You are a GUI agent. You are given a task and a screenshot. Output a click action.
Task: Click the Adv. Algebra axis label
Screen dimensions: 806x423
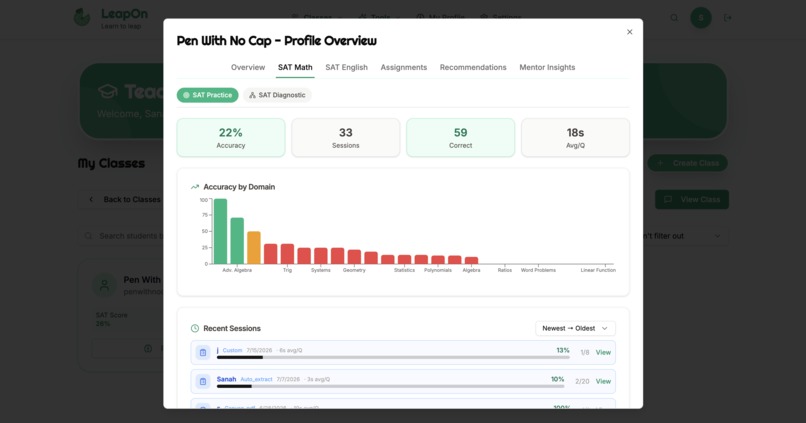(237, 270)
